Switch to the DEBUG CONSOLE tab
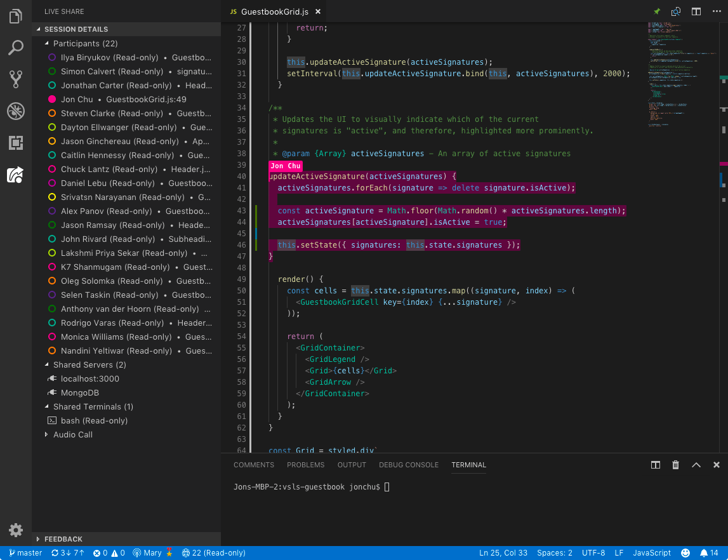 pos(409,465)
